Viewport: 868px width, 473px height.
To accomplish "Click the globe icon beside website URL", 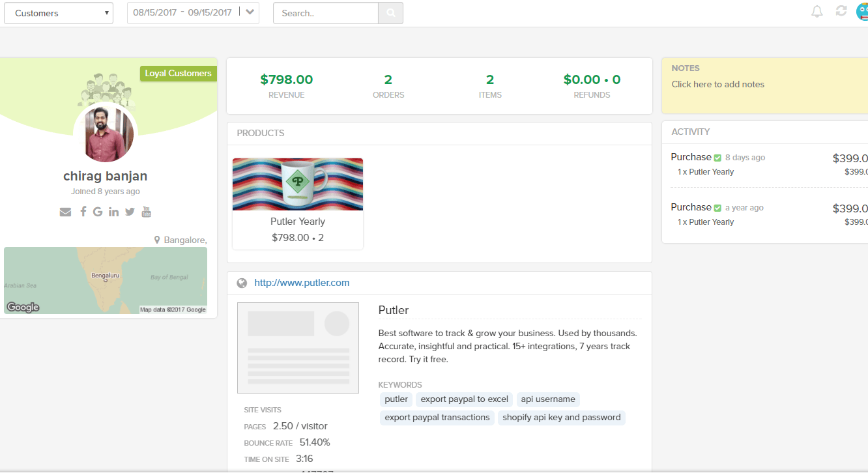I will (x=242, y=283).
